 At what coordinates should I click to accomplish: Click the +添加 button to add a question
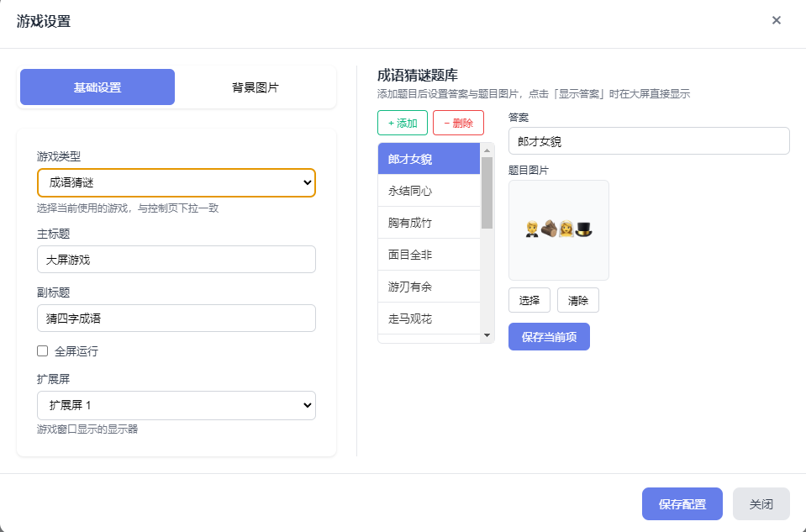(x=402, y=123)
